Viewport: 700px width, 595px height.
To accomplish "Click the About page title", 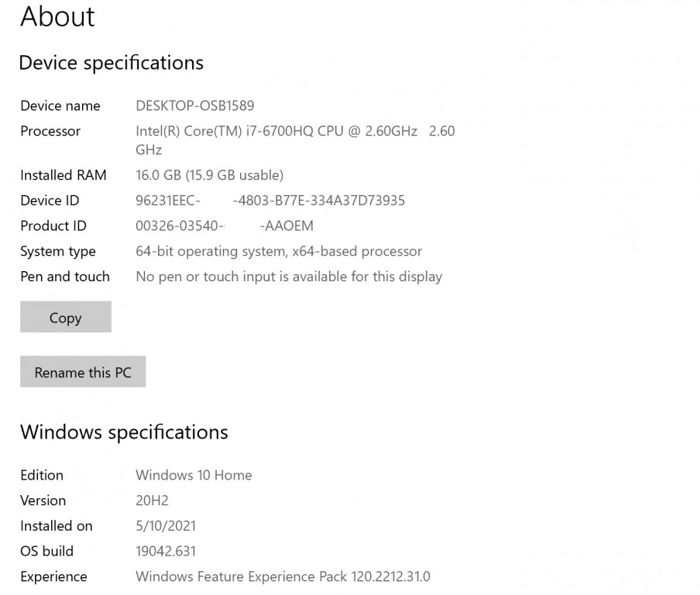I will click(x=57, y=16).
